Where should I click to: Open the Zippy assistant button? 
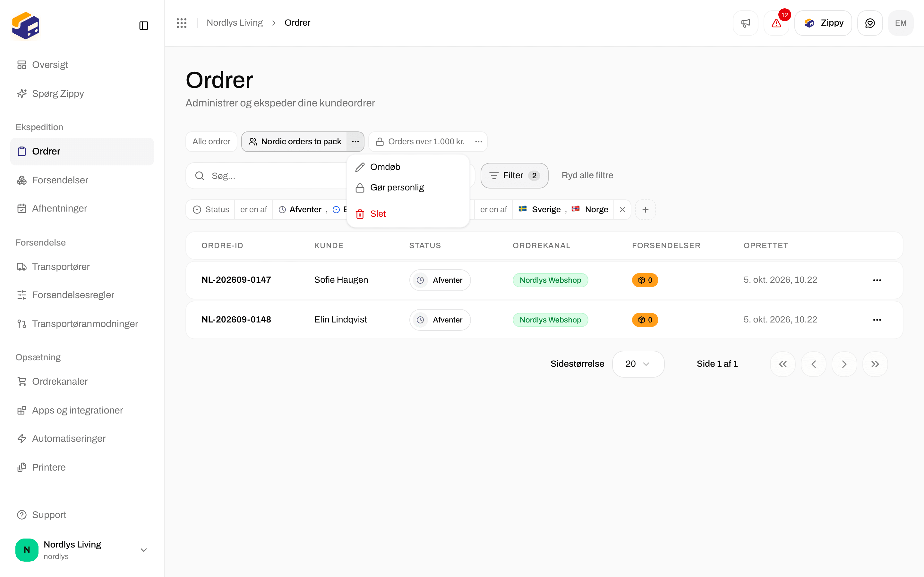(x=823, y=23)
